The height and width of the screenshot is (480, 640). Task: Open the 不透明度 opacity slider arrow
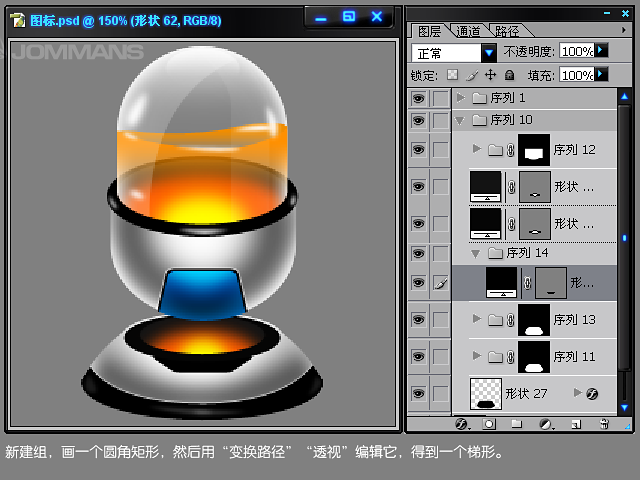(x=601, y=50)
